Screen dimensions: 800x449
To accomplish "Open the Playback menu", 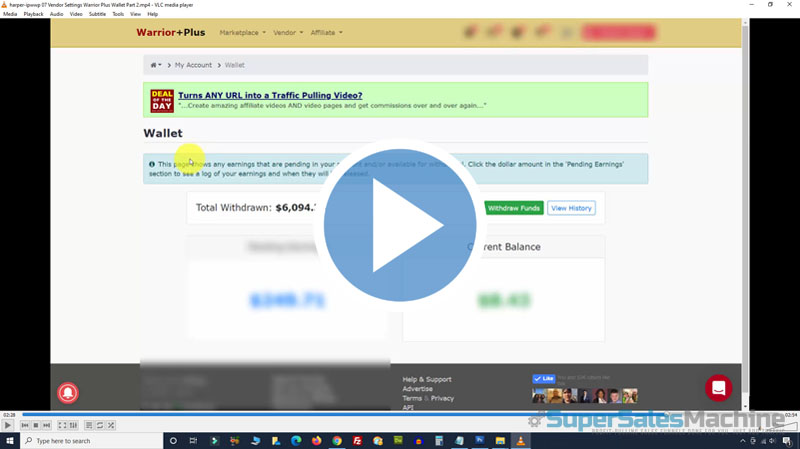I will (x=33, y=14).
